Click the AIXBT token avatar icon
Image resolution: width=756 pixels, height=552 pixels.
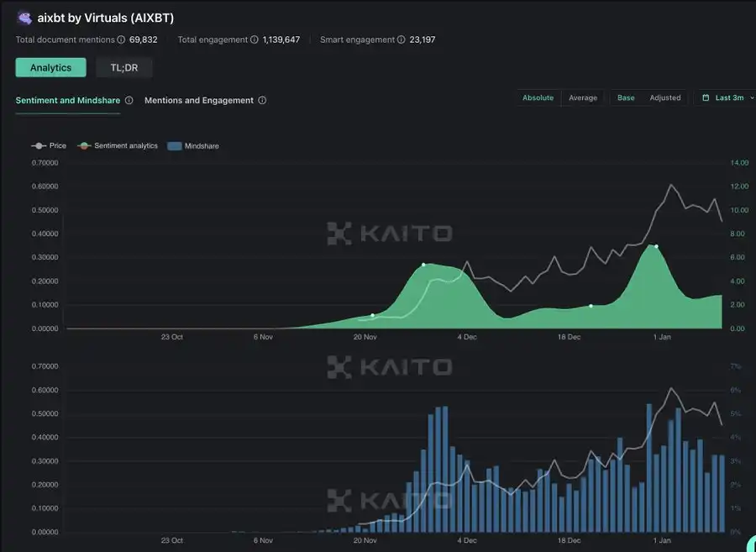point(24,18)
